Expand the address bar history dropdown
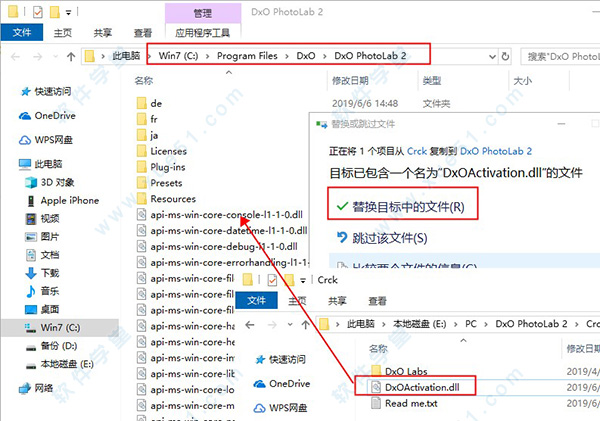The image size is (600, 421). (492, 57)
